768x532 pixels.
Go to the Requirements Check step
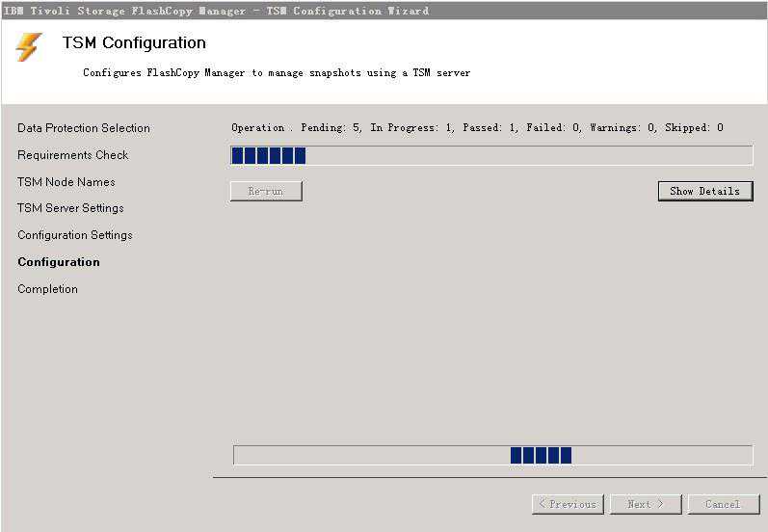[x=72, y=155]
